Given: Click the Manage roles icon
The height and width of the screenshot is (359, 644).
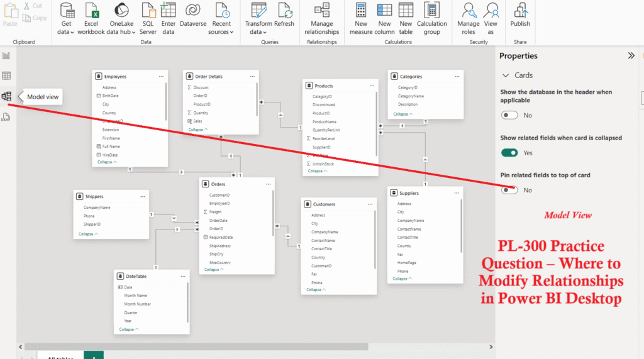Looking at the screenshot, I should 469,11.
